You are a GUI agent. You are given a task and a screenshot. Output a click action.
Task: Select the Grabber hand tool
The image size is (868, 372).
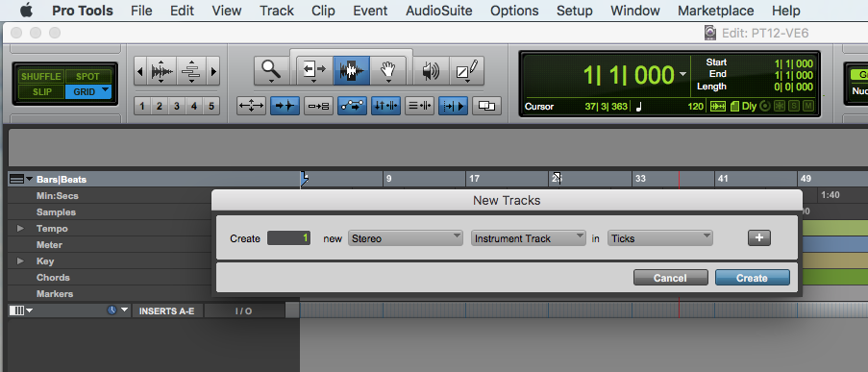(x=388, y=70)
